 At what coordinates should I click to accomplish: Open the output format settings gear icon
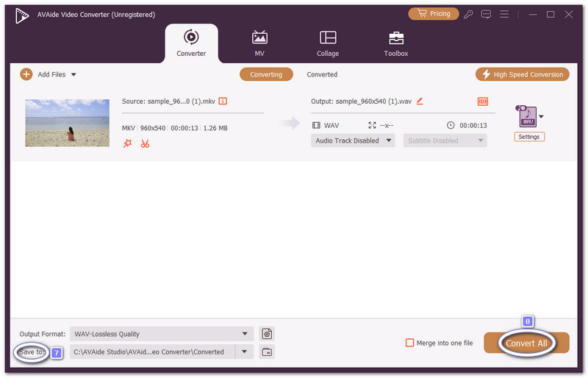coord(267,334)
